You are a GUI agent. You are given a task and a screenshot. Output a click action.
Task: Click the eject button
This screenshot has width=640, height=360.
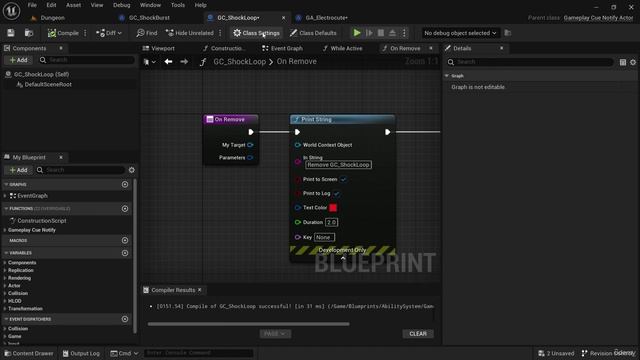[x=392, y=33]
